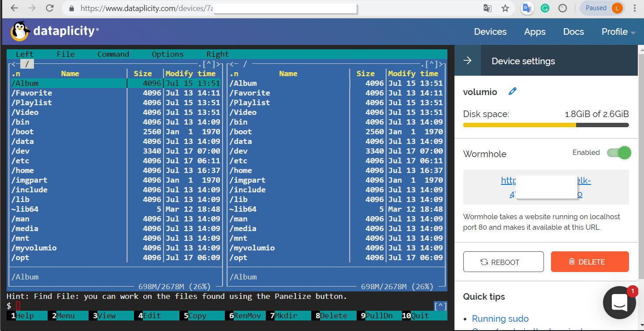Click the 6 RenMov function key
Screen dimensions: 644x331
[x=246, y=316]
